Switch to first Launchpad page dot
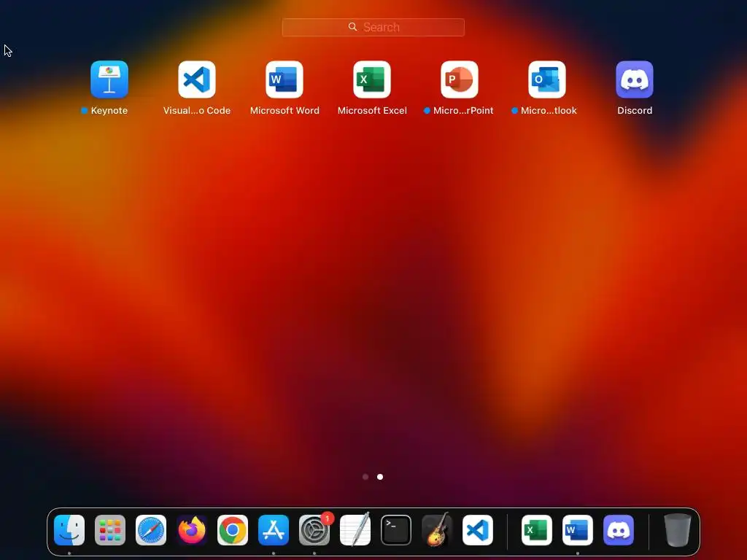747x560 pixels. tap(365, 477)
